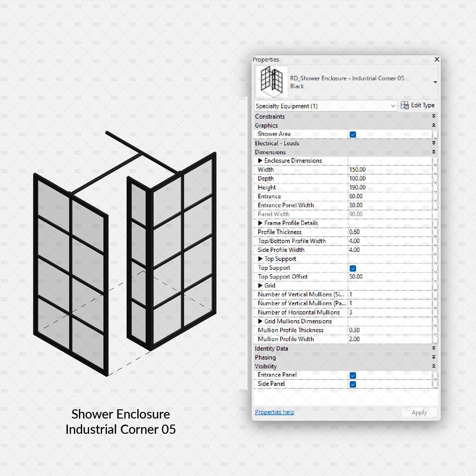
Task: Expand Frame Profile Details group
Action: 261,223
